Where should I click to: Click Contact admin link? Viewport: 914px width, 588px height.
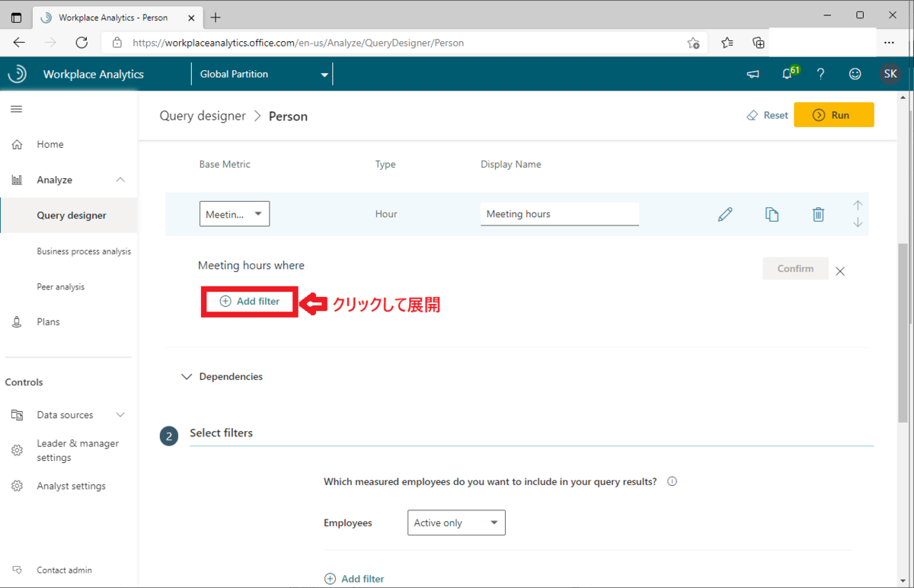[x=64, y=570]
